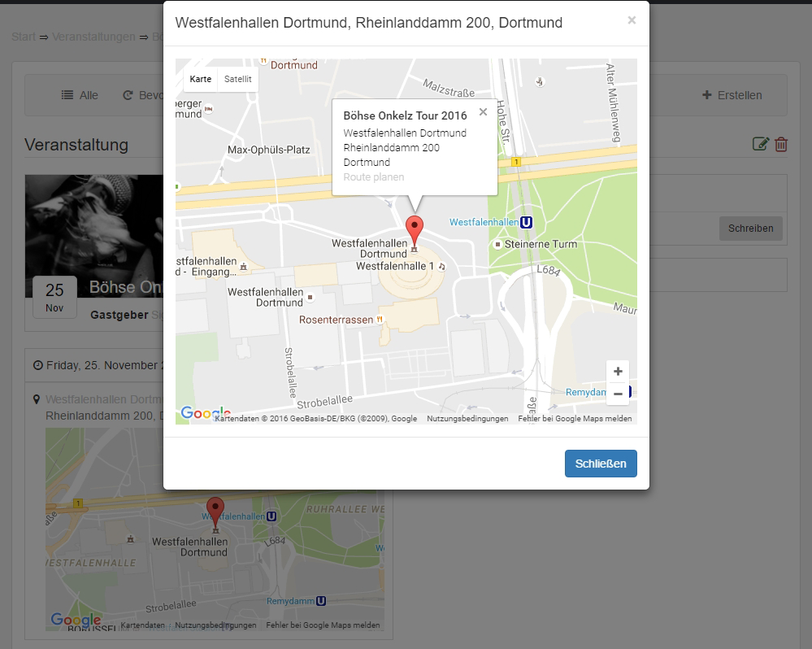Click the red marker in background map

click(x=215, y=513)
